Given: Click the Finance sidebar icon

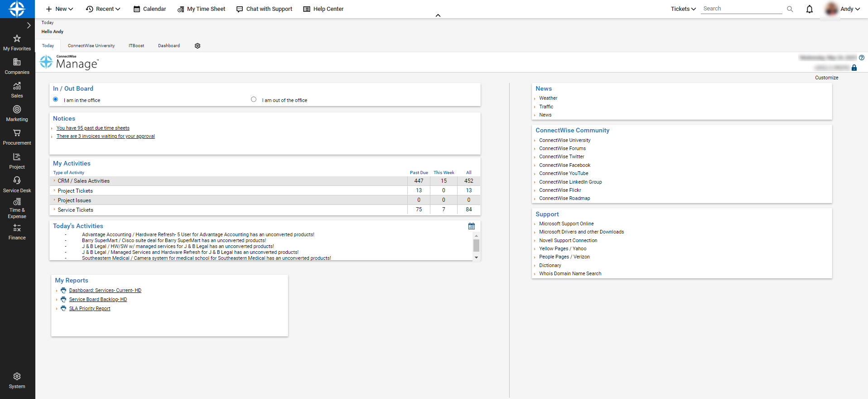Looking at the screenshot, I should (x=17, y=228).
